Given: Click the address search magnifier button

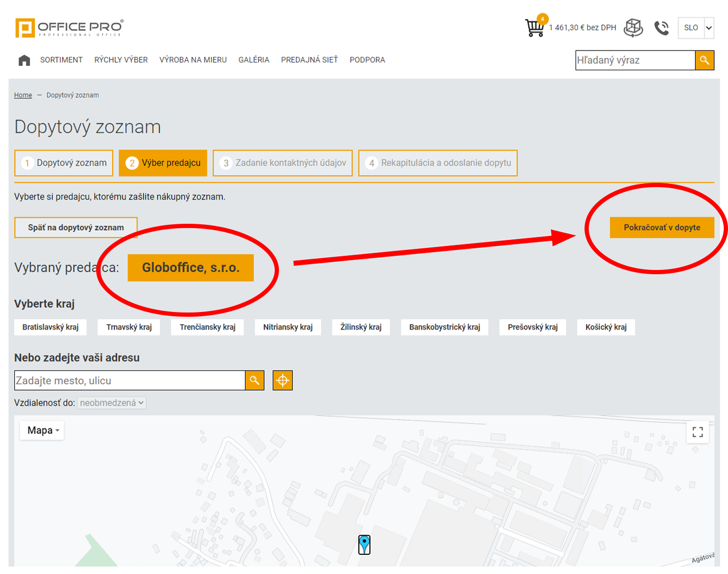Looking at the screenshot, I should [x=255, y=381].
